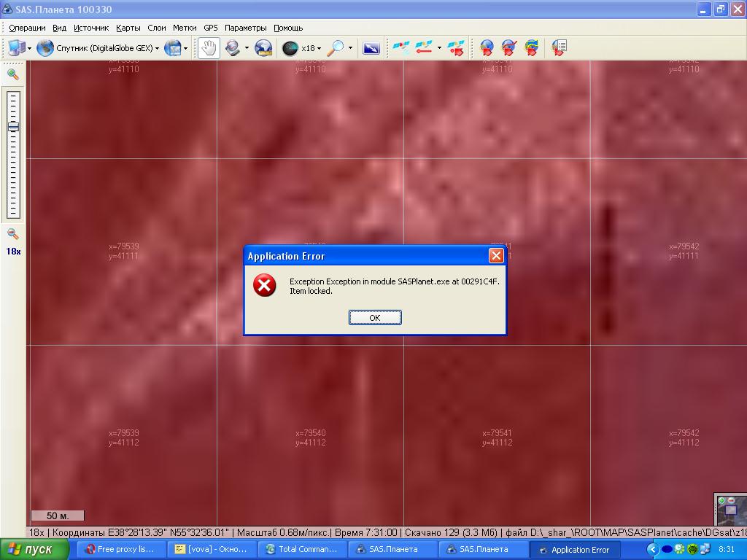Viewport: 747px width, 560px height.
Task: Close the Application Error dialog with X
Action: pos(496,255)
